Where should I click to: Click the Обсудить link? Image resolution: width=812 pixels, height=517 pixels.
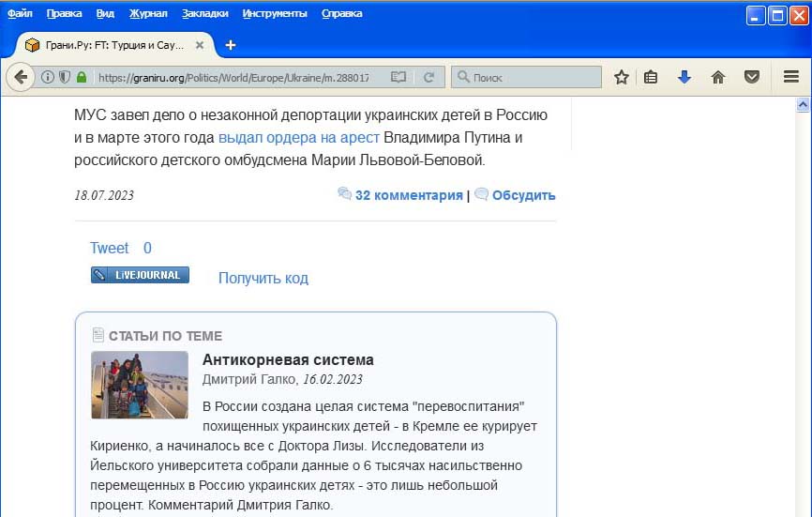[523, 195]
